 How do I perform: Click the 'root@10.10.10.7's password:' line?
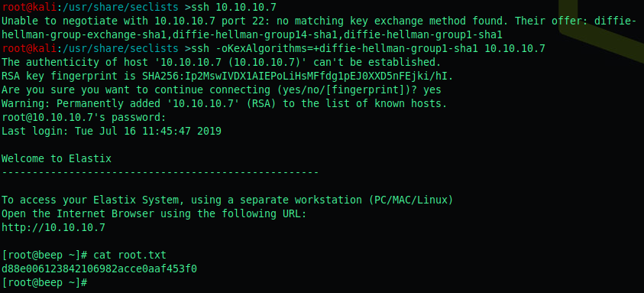pos(84,117)
